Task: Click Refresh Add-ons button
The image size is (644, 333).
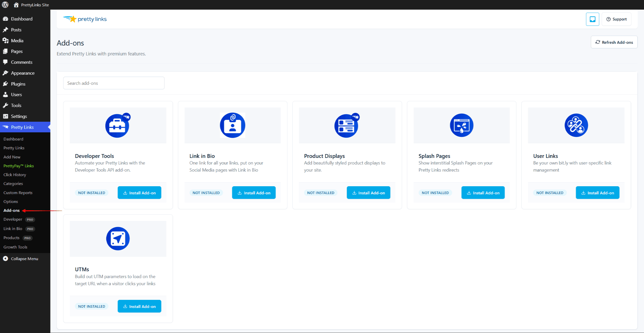Action: [614, 42]
